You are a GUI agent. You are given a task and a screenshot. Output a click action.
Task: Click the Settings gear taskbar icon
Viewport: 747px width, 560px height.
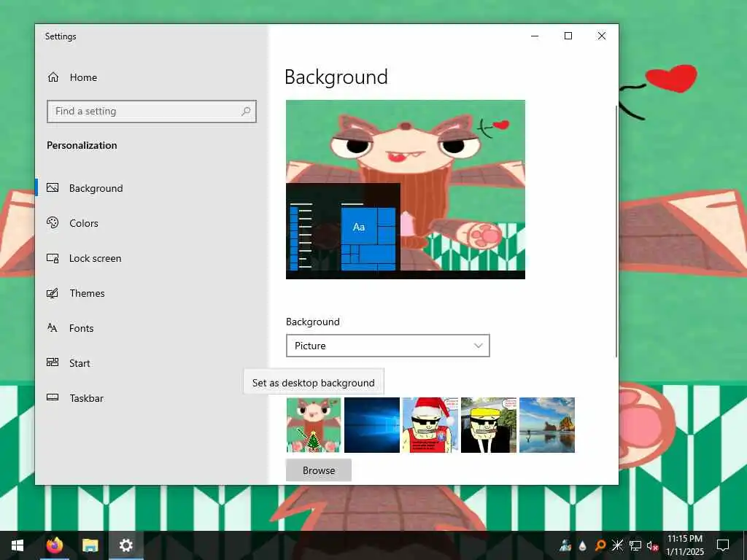point(125,545)
